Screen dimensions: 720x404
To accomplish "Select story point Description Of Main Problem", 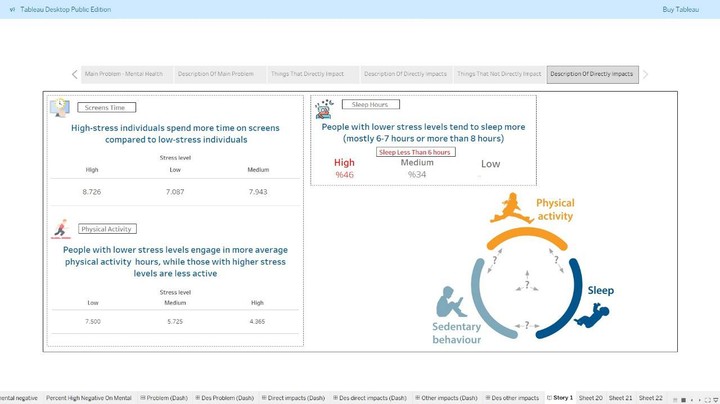I will 219,74.
